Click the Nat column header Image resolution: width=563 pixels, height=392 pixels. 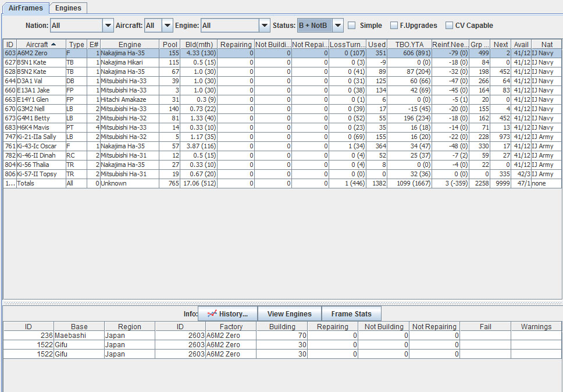(x=547, y=45)
